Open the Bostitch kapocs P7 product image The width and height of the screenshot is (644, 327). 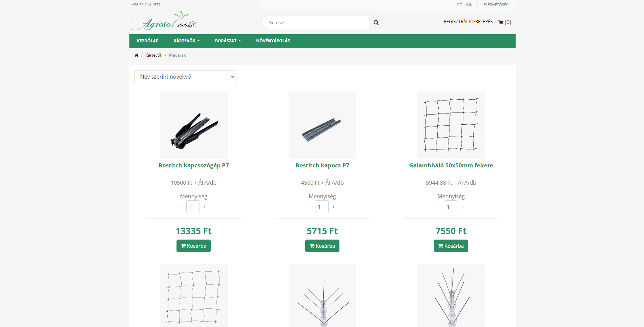(323, 125)
